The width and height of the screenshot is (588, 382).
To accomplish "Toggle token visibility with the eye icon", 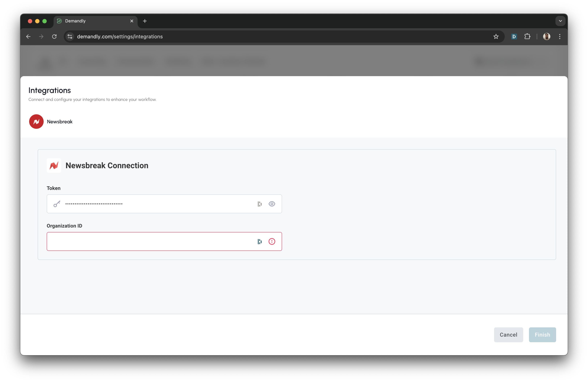I will click(x=272, y=204).
